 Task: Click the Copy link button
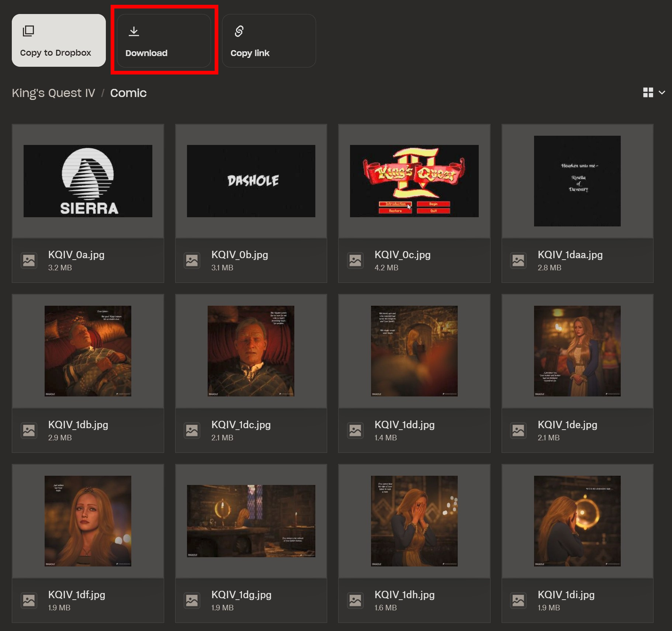(x=269, y=41)
